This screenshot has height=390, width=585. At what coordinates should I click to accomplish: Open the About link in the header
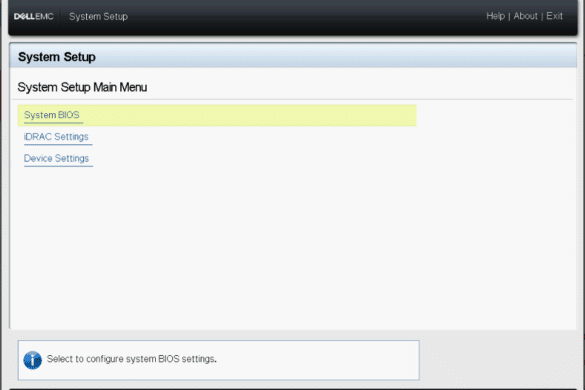(x=525, y=16)
